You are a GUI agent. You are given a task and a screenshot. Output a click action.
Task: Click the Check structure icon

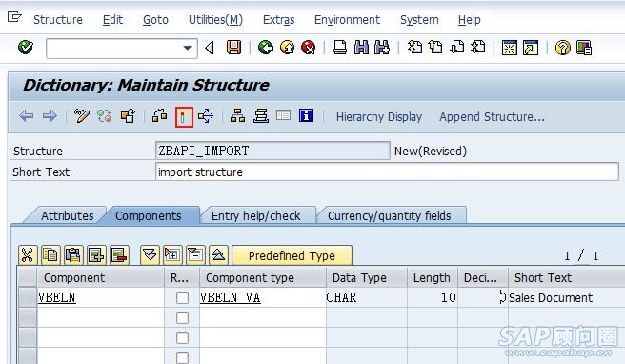pyautogui.click(x=159, y=116)
